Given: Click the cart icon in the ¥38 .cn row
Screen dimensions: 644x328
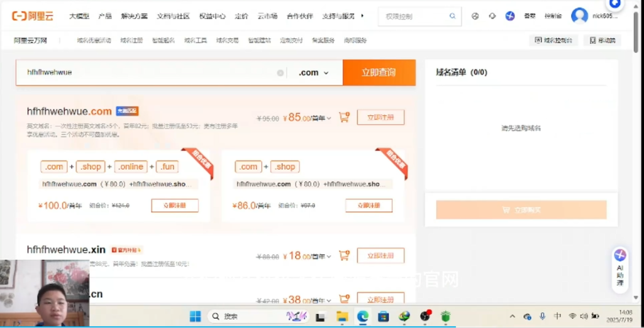Looking at the screenshot, I should 344,299.
